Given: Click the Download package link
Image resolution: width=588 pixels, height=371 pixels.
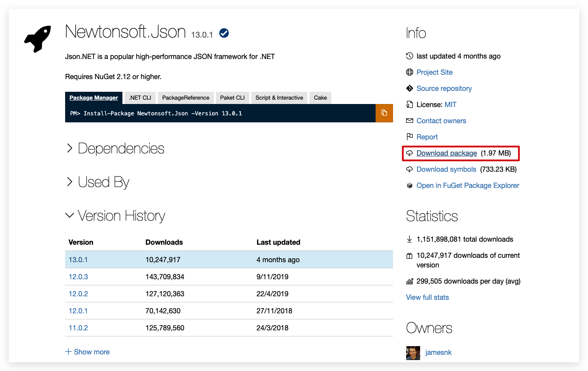Looking at the screenshot, I should pyautogui.click(x=447, y=153).
